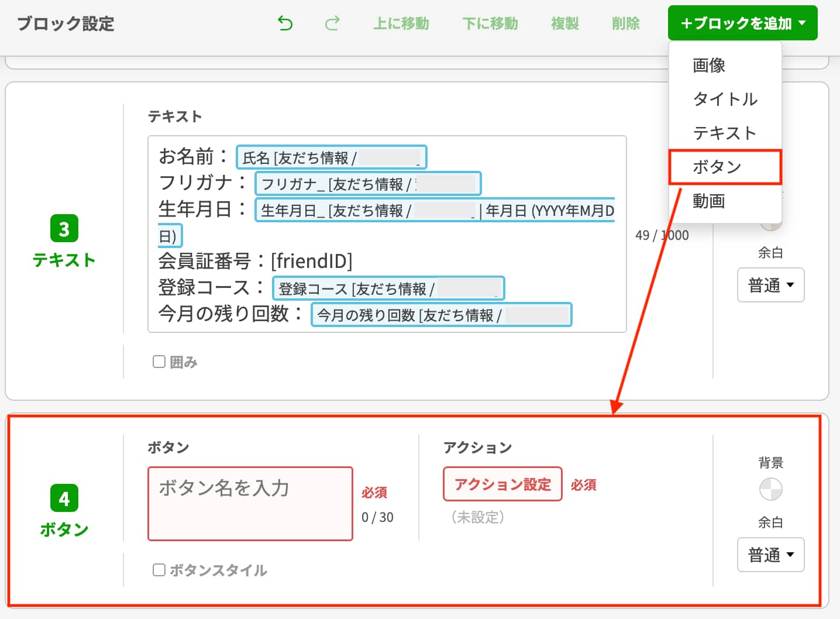Choose タイトル from the block menu
Viewport: 840px width, 619px height.
tap(725, 99)
